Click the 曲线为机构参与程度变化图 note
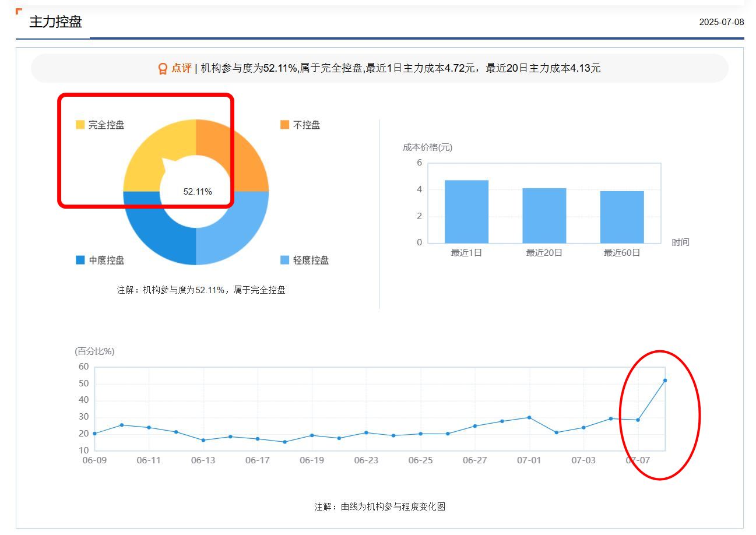 point(393,506)
